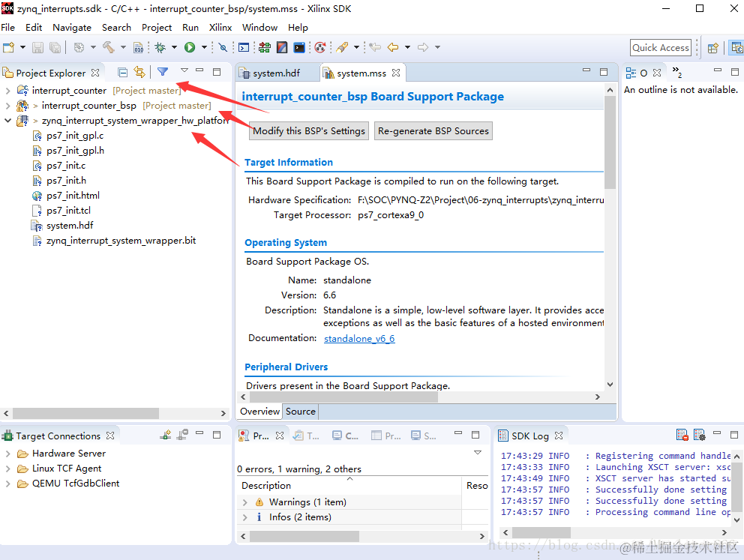This screenshot has height=560, width=744.
Task: Select ps7_init_gpl.c file
Action: click(x=75, y=136)
